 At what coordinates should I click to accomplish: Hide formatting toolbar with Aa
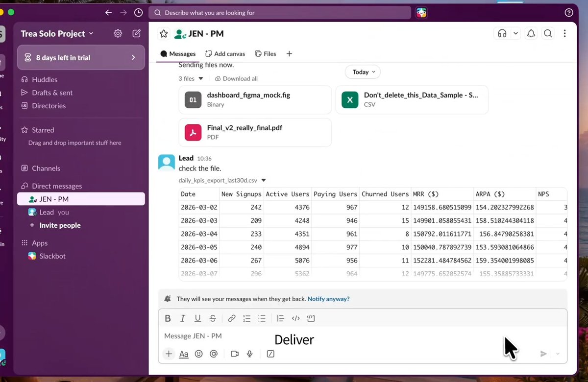(x=184, y=354)
